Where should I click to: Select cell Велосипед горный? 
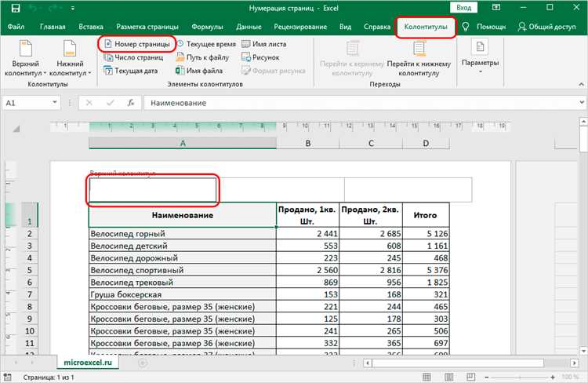[x=183, y=234]
